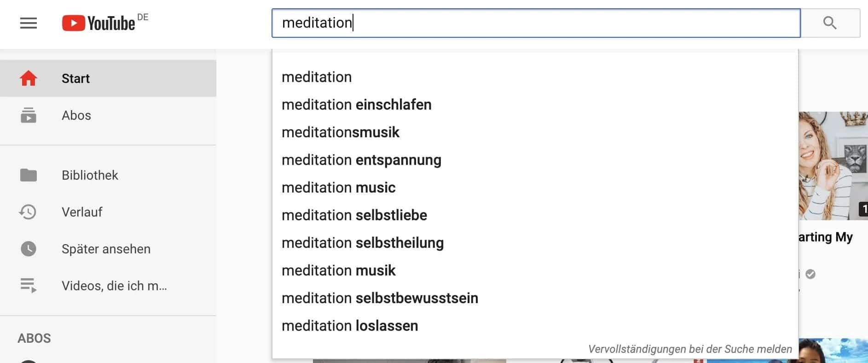Click the ABOS section header
The height and width of the screenshot is (363, 868).
point(34,338)
